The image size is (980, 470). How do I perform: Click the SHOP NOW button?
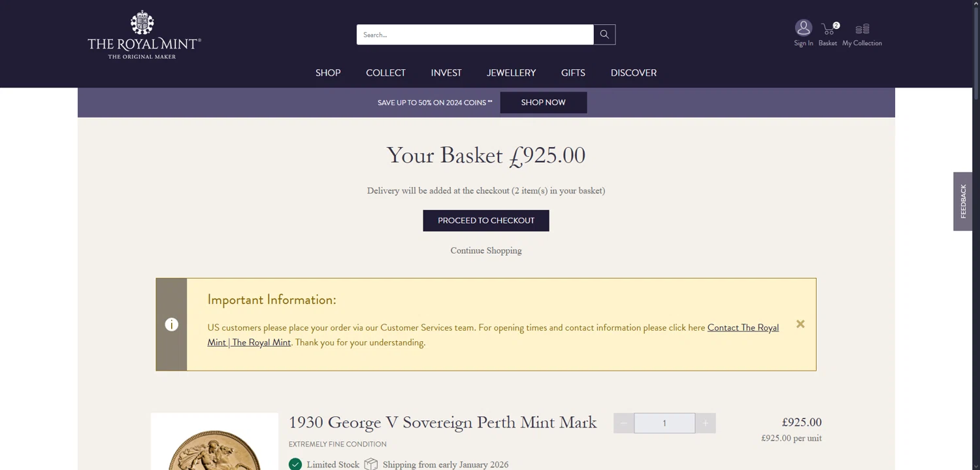(x=544, y=103)
